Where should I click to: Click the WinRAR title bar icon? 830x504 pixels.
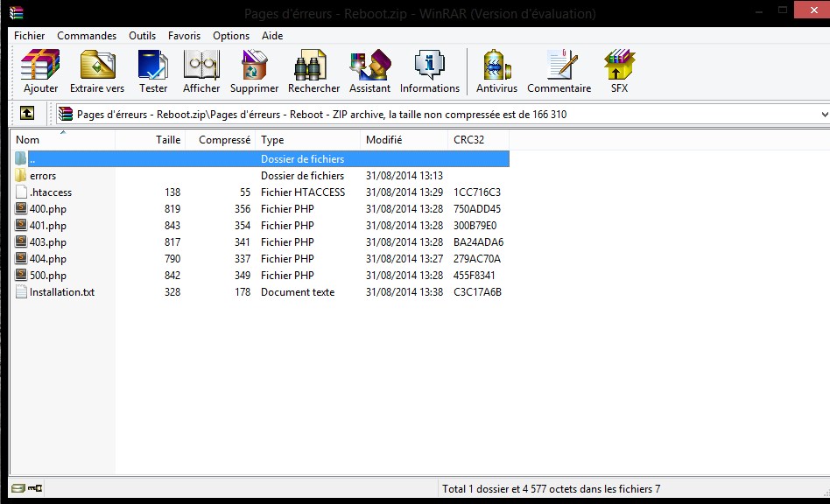pos(17,12)
